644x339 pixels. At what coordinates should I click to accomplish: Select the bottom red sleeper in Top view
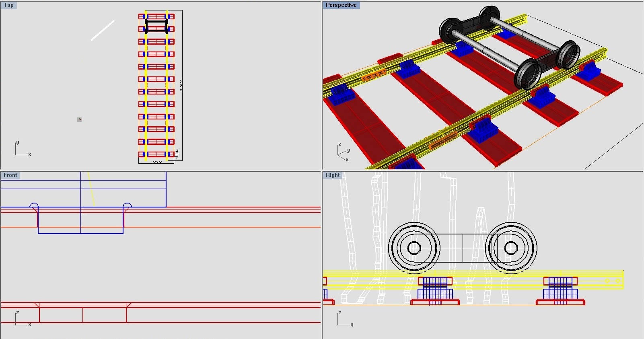tap(156, 154)
